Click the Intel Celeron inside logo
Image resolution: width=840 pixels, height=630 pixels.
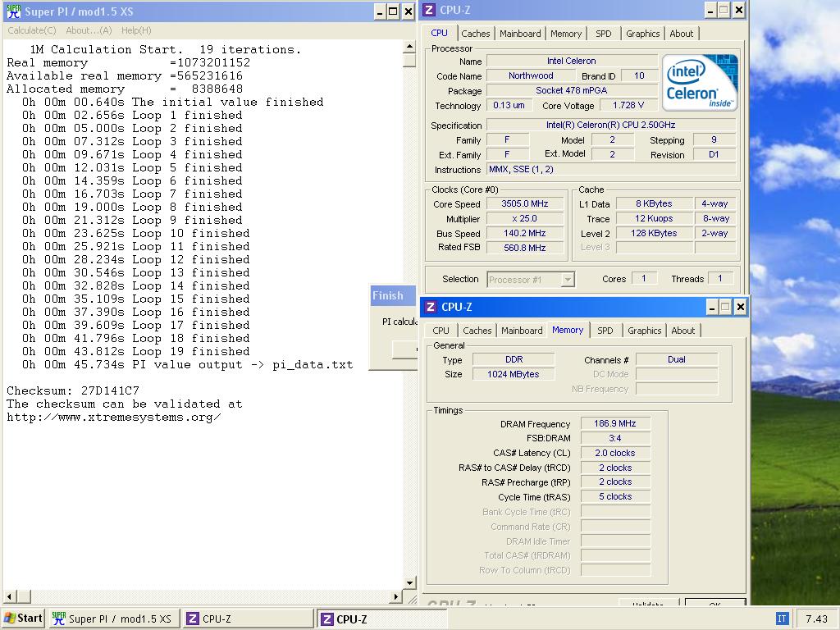tap(699, 82)
